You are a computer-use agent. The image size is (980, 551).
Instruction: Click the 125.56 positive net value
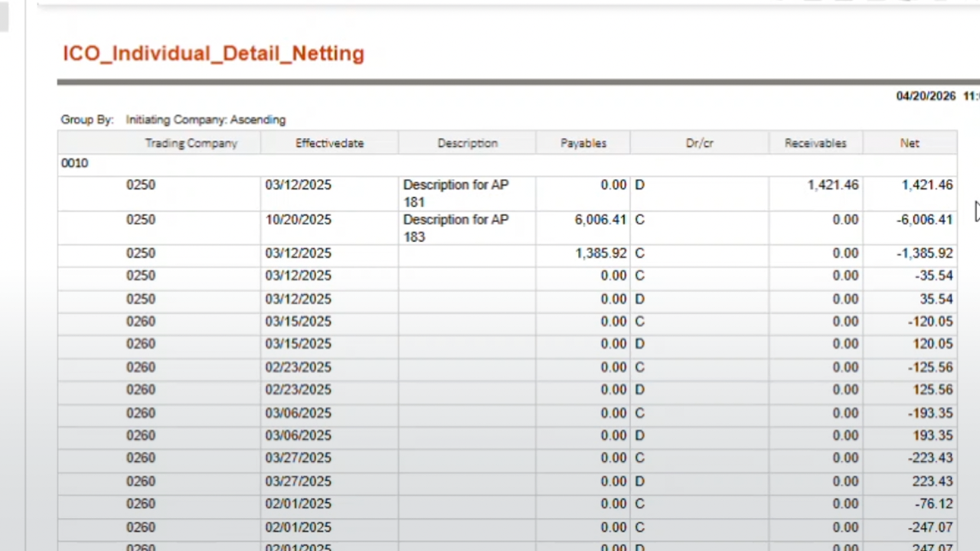[933, 390]
